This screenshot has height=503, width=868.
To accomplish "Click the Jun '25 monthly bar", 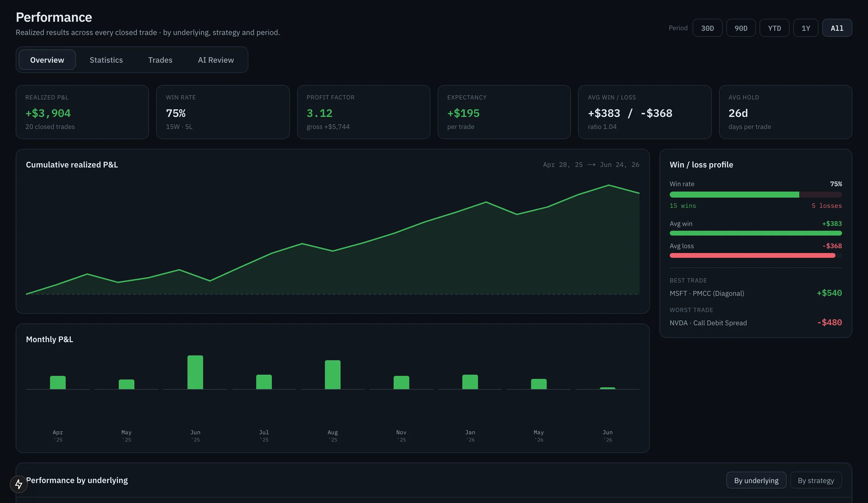I will (x=195, y=372).
